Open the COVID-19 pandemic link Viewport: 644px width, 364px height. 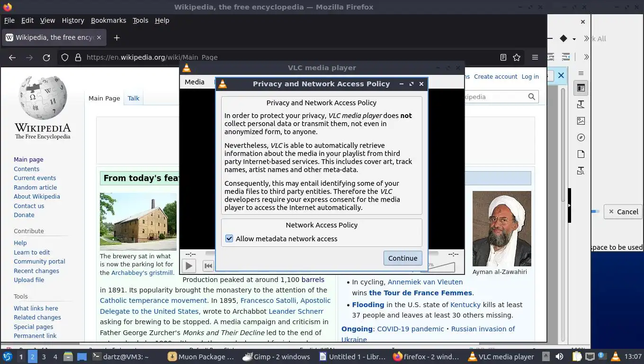pos(410,328)
